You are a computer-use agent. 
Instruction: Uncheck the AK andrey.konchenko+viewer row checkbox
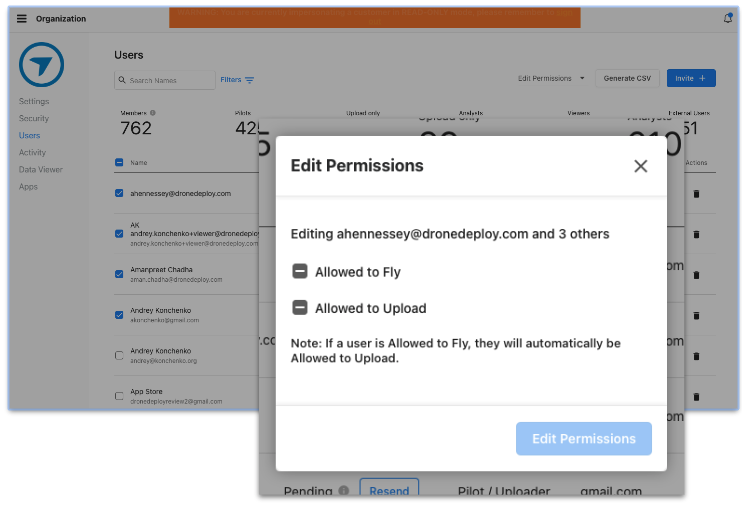pos(119,234)
